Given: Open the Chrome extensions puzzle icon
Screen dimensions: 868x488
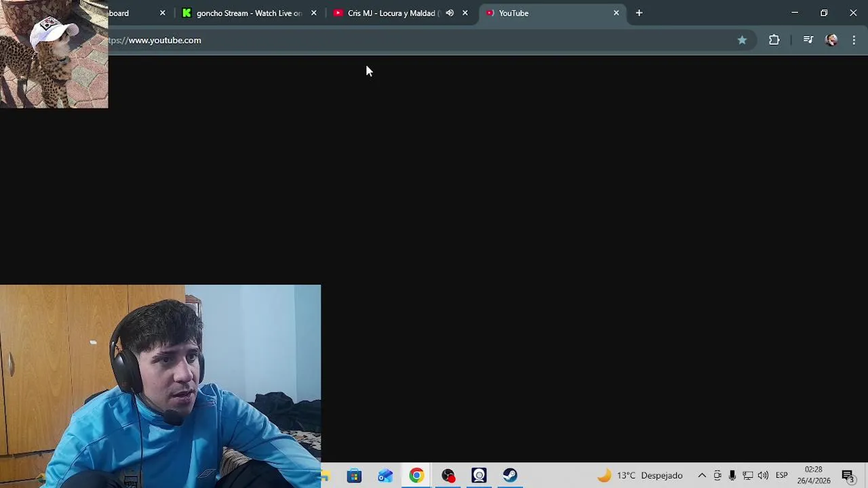Looking at the screenshot, I should pyautogui.click(x=774, y=40).
